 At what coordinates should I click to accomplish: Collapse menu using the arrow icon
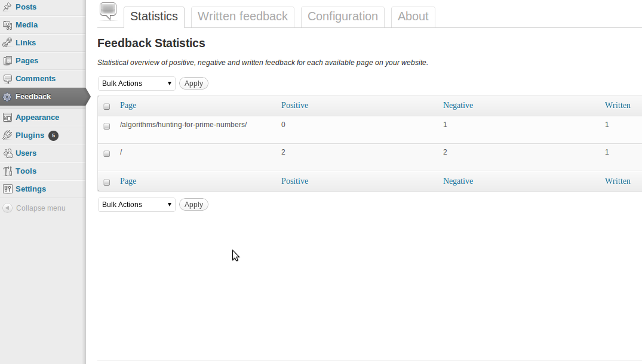pos(7,208)
